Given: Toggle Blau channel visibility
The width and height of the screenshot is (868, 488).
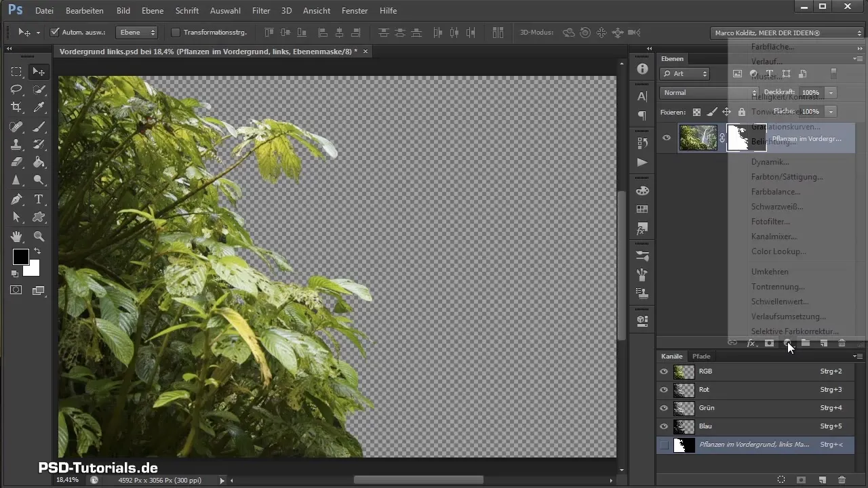Looking at the screenshot, I should coord(664,426).
